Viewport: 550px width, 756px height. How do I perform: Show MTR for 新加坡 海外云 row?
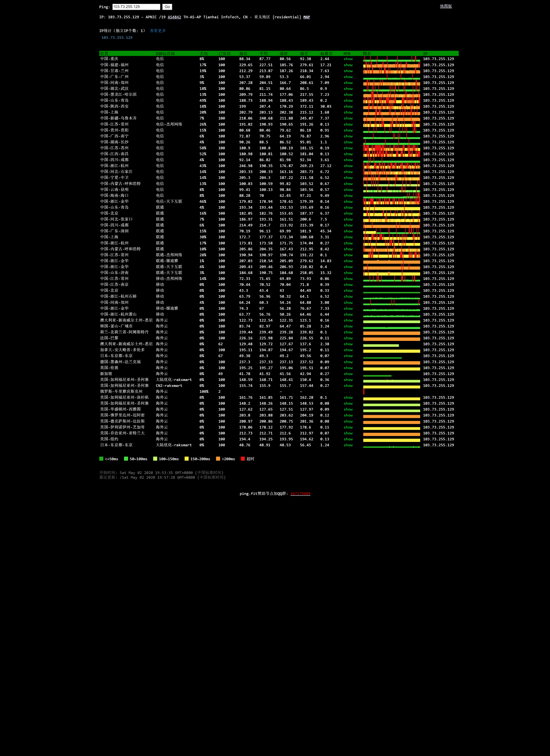348,374
